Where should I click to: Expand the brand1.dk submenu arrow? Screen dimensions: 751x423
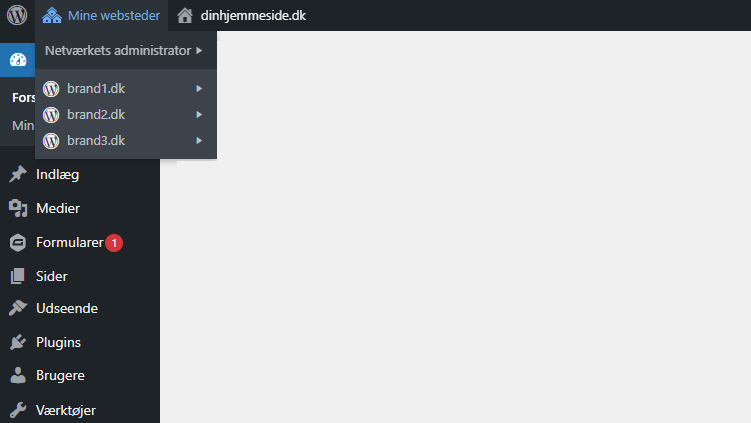pos(199,89)
